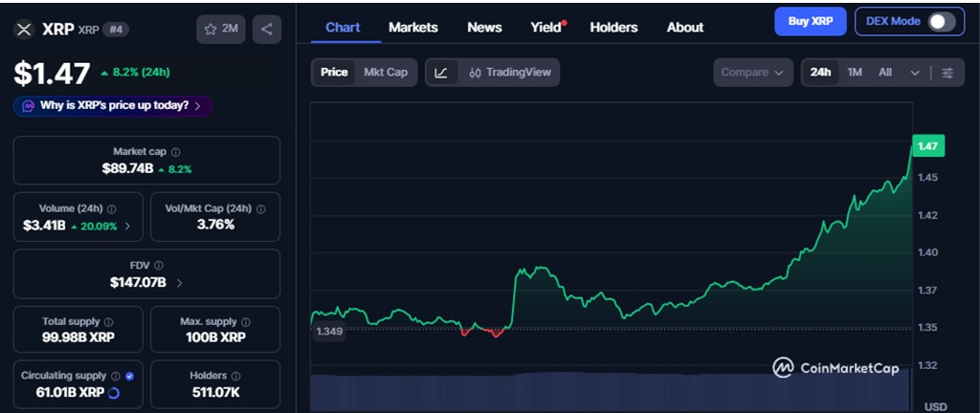Set chart range to 24h
980x413 pixels.
820,73
